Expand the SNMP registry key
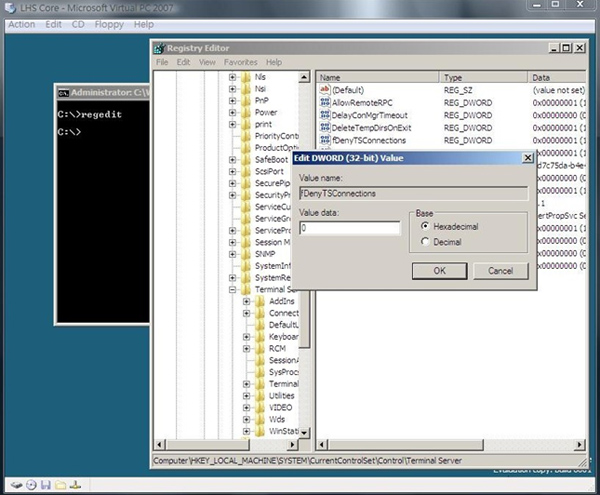The width and height of the screenshot is (600, 495). (x=232, y=254)
